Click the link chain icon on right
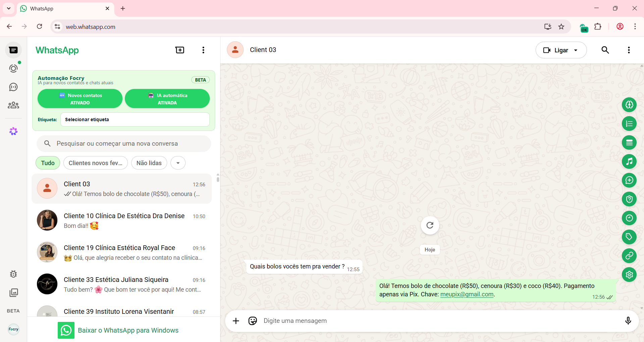Viewport: 644px width, 342px height. [629, 256]
